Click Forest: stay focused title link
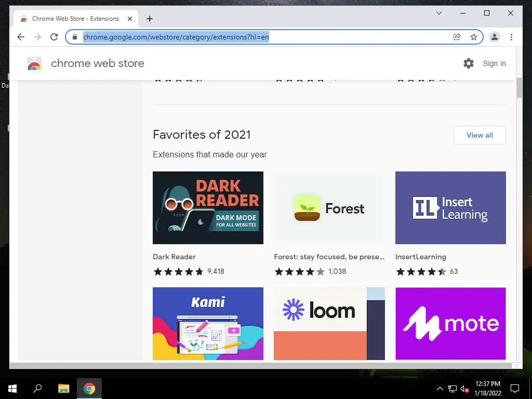Image resolution: width=532 pixels, height=399 pixels. [x=329, y=257]
